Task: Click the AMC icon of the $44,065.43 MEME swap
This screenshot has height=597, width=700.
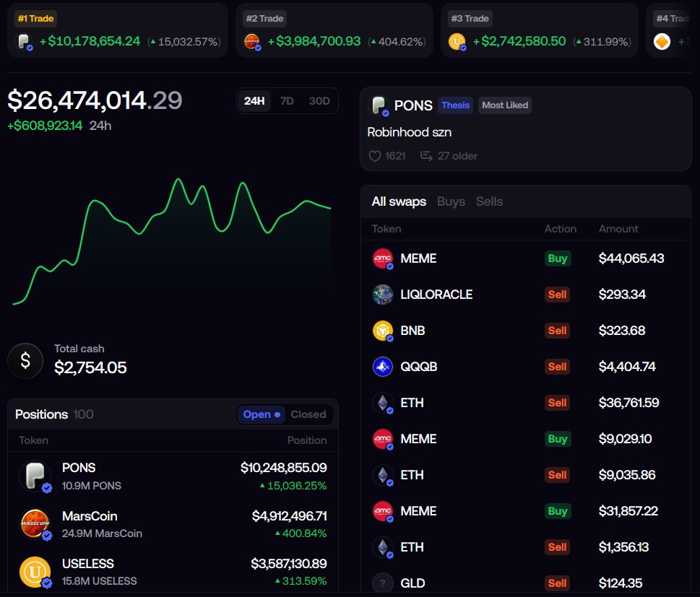Action: point(383,258)
